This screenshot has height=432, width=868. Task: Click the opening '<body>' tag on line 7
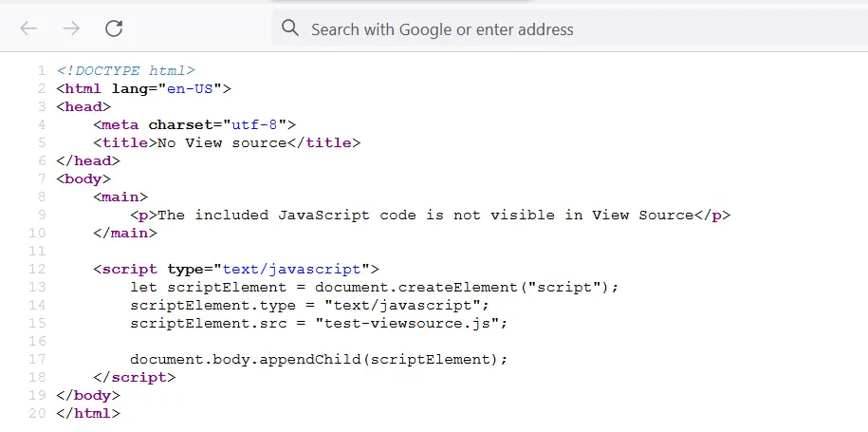tap(83, 178)
